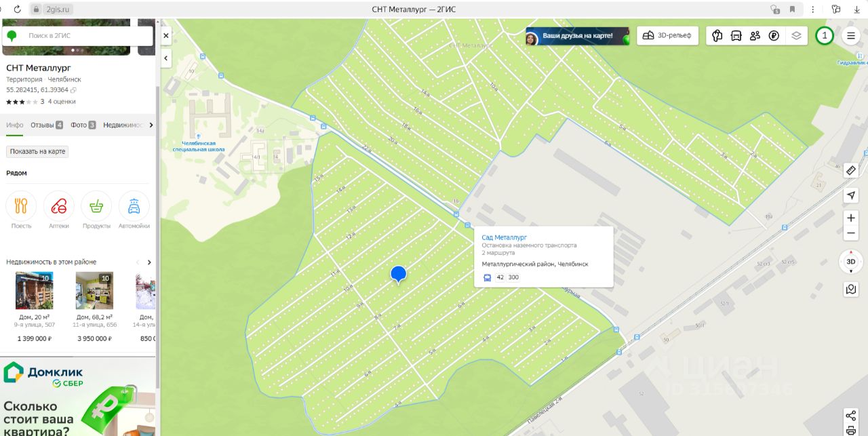
Task: Toggle the 3D compass tilt control
Action: 851,262
